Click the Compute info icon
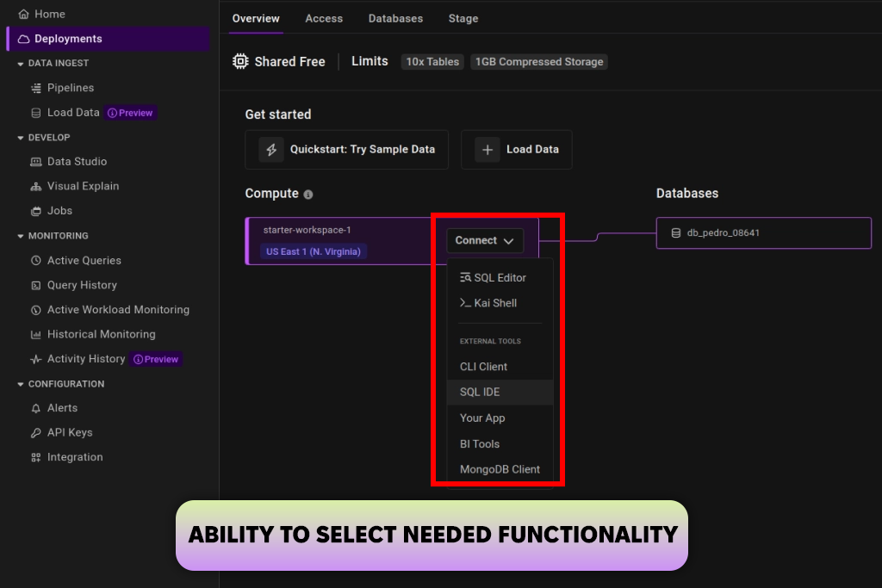Image resolution: width=882 pixels, height=588 pixels. point(308,195)
